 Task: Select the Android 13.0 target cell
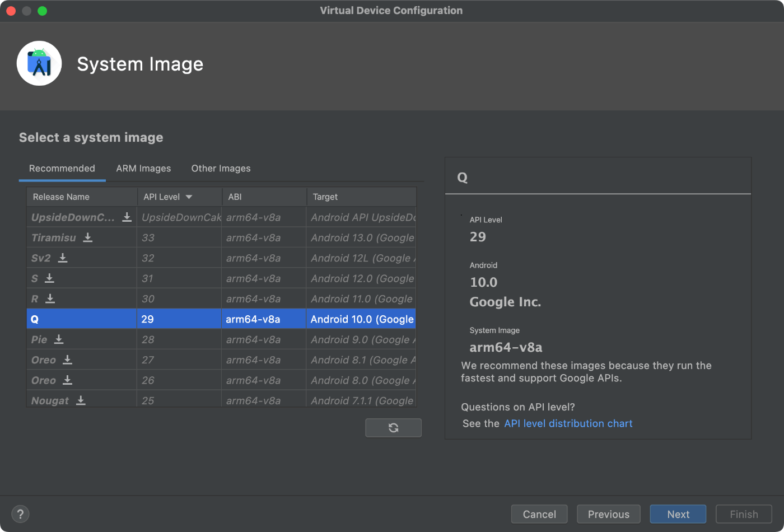click(362, 237)
